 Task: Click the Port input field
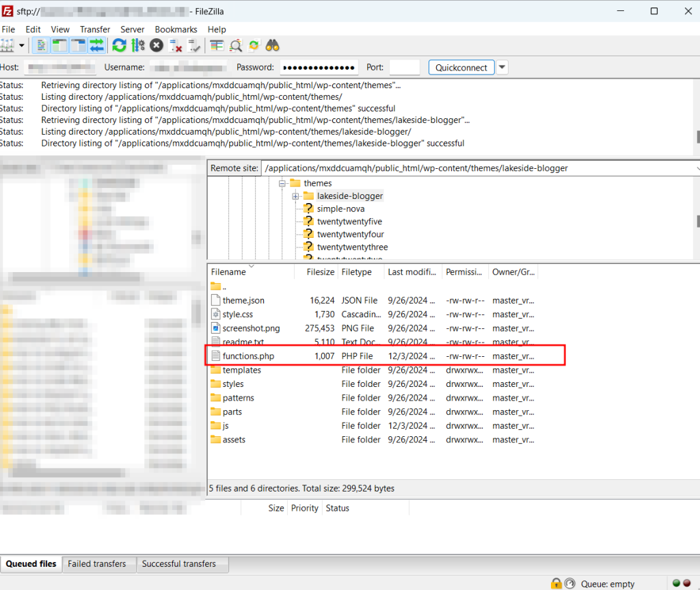click(x=404, y=67)
